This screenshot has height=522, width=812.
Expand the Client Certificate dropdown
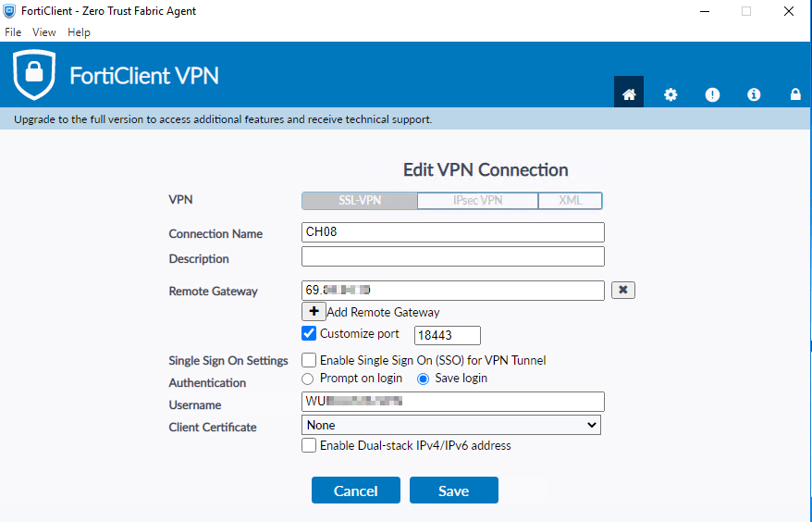click(x=451, y=425)
